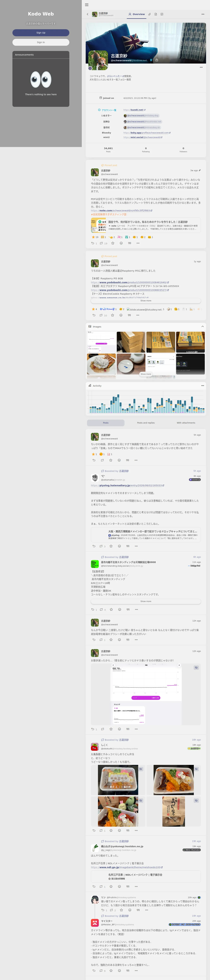This screenshot has height=980, width=210.
Task: Open the hamburger menu at top
Action: click(x=87, y=5)
